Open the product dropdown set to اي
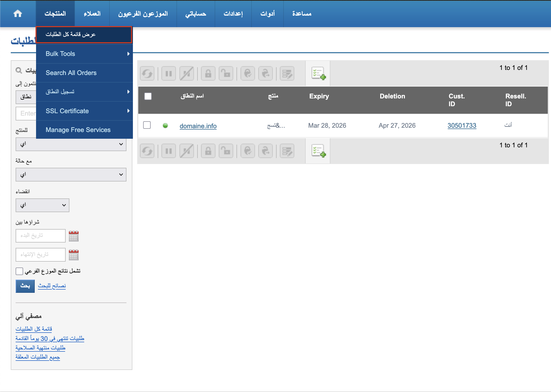The width and height of the screenshot is (551, 392). click(x=71, y=144)
